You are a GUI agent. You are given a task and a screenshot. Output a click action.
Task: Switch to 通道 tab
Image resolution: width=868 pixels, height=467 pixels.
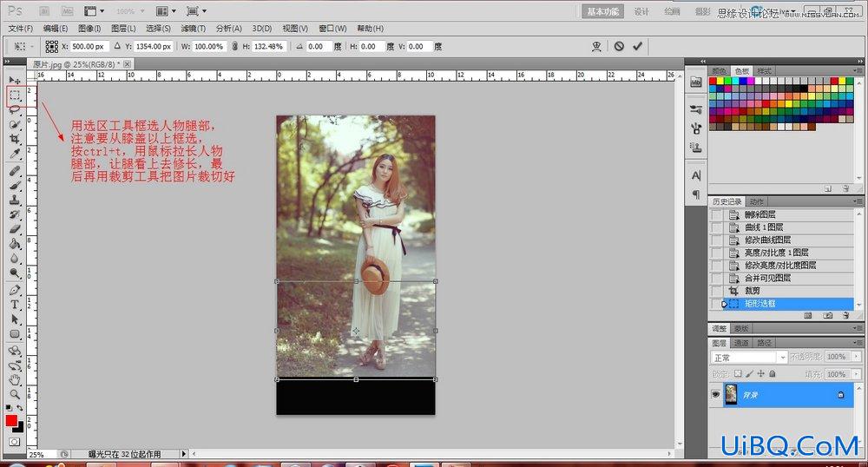pyautogui.click(x=741, y=343)
